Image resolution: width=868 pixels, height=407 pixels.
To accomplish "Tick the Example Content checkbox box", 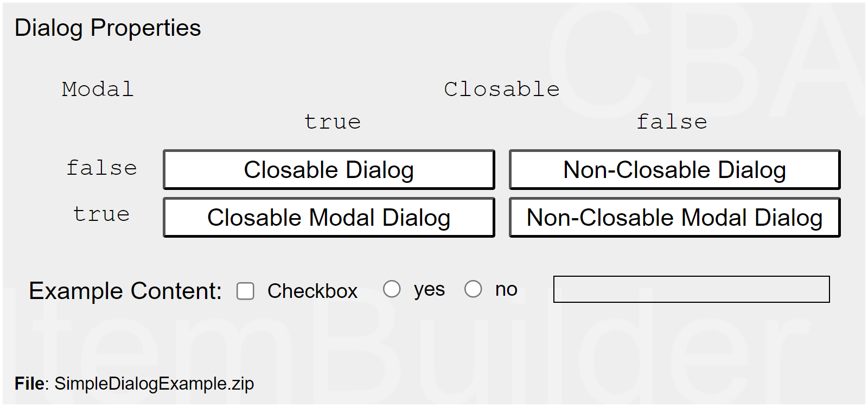I will coord(245,291).
